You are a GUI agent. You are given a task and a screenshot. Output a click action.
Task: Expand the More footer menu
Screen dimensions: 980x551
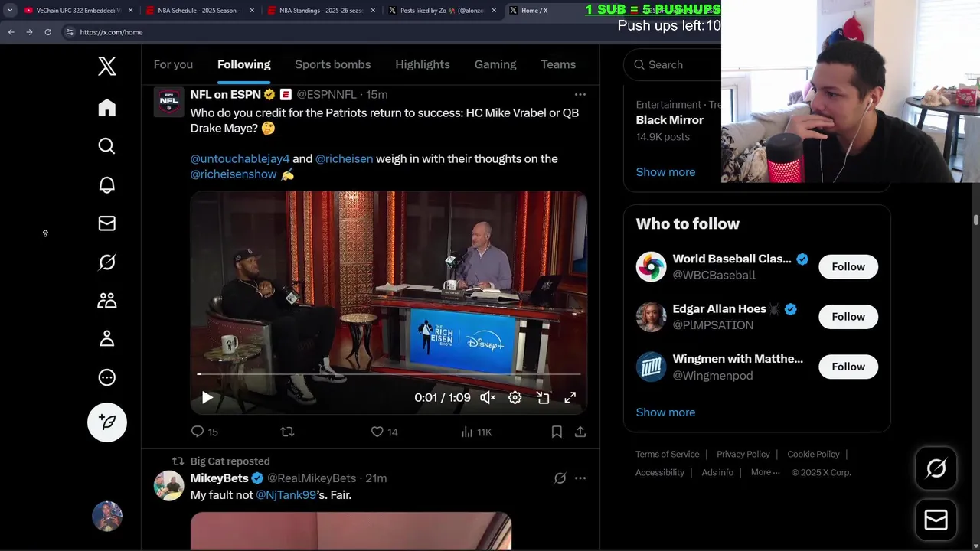click(x=766, y=472)
